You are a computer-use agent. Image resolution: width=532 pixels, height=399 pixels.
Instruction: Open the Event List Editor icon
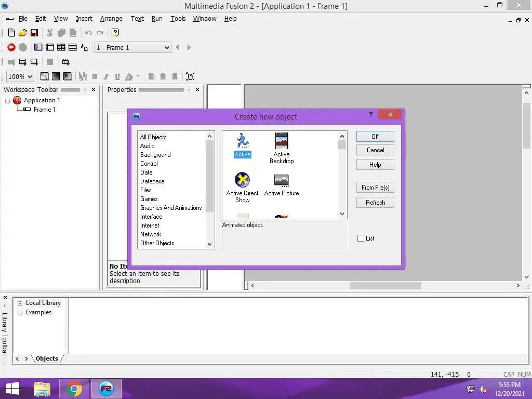[73, 47]
